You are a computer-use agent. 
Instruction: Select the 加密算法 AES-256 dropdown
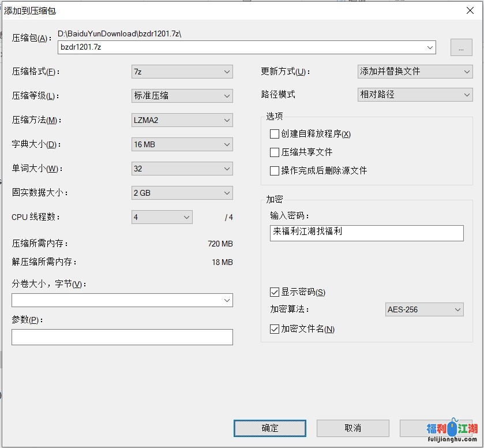click(424, 309)
